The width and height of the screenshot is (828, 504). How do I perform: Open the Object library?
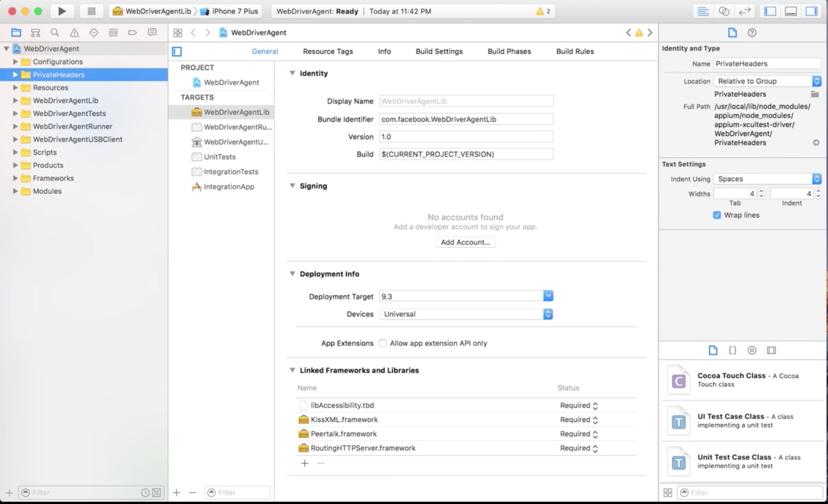(x=752, y=350)
